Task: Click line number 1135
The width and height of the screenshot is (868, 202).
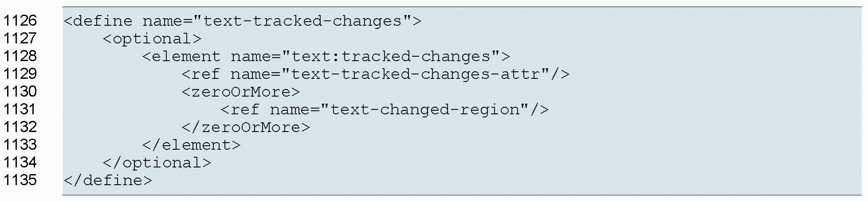Action: (x=20, y=180)
